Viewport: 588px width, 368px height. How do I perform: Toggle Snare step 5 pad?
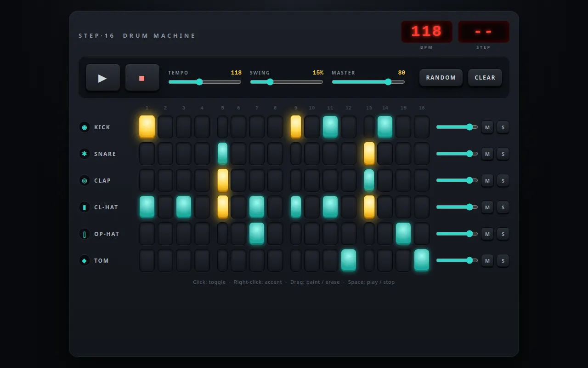coord(222,154)
